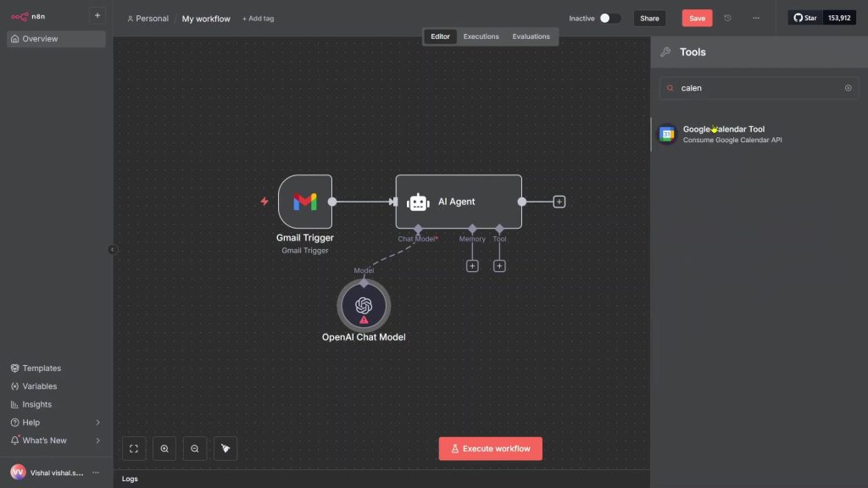The width and height of the screenshot is (868, 488).
Task: Switch to the Executions tab
Action: click(481, 36)
